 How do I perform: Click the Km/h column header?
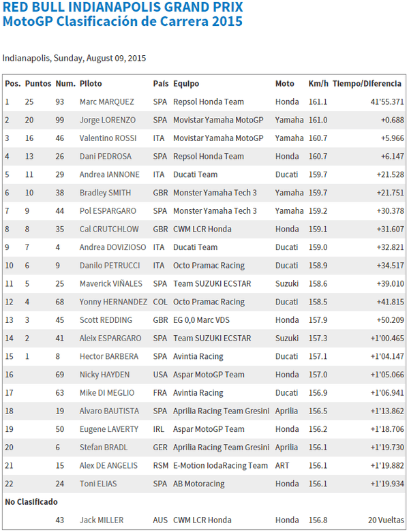click(318, 84)
